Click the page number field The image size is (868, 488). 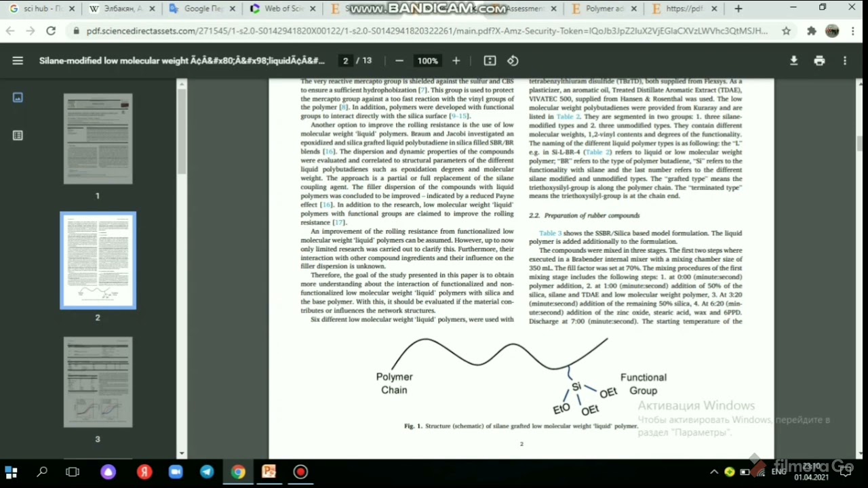pos(345,60)
